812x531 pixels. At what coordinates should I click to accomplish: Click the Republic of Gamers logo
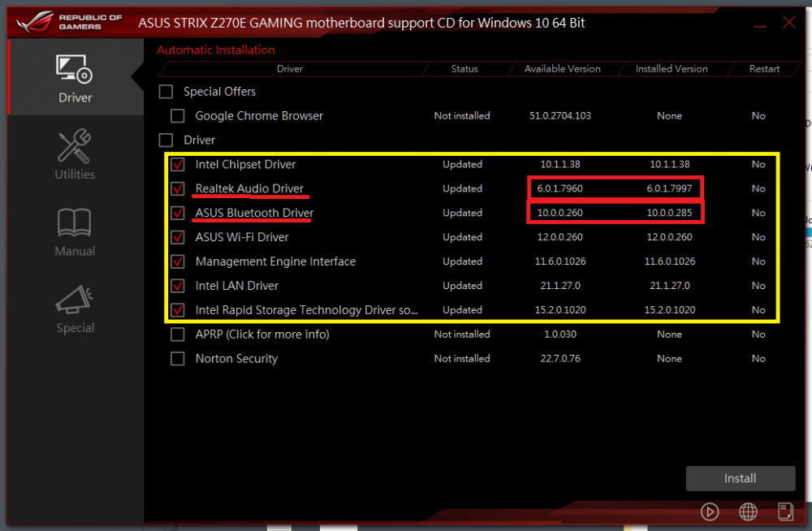click(x=68, y=22)
